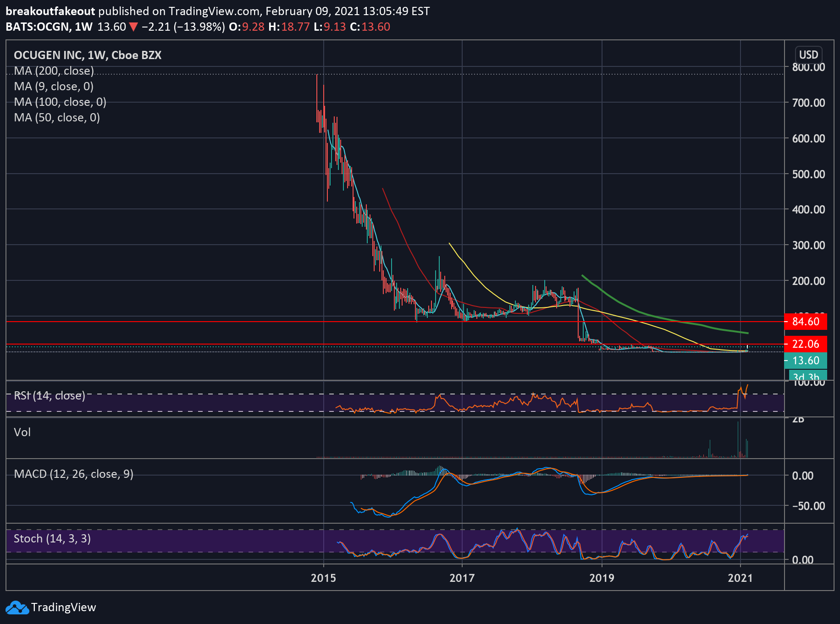This screenshot has height=624, width=840.
Task: Click the BATS:OCGN ticker symbol in header
Action: click(x=38, y=27)
